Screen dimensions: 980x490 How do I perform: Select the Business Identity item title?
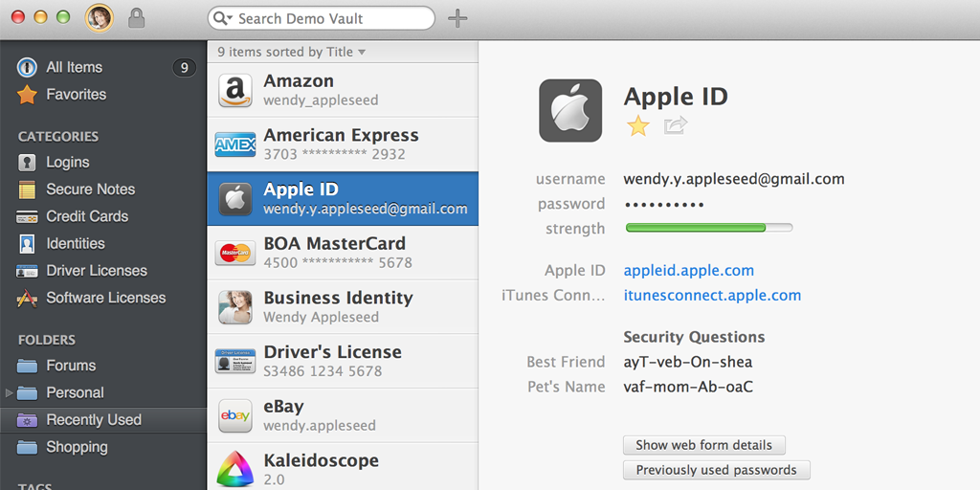coord(338,299)
